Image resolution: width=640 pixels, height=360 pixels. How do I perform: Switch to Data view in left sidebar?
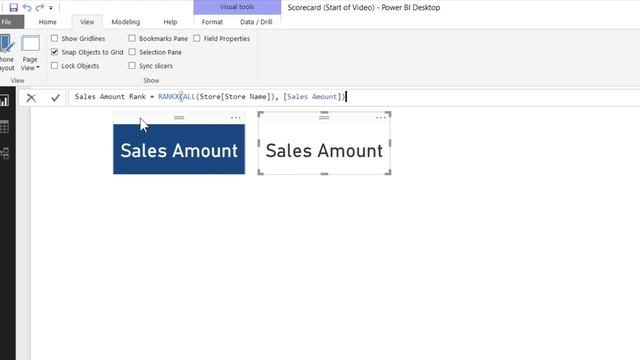5,127
